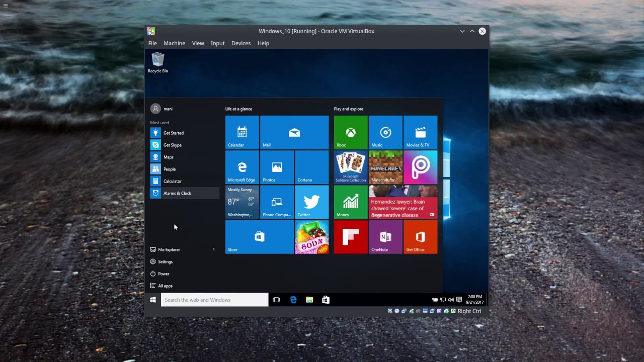
Task: Open the Help menu
Action: click(263, 43)
